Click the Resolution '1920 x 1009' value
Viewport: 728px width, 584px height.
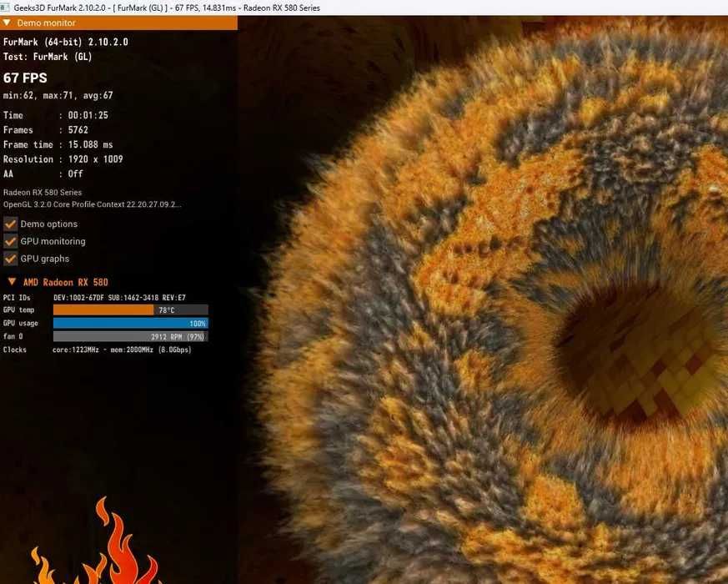pyautogui.click(x=96, y=159)
